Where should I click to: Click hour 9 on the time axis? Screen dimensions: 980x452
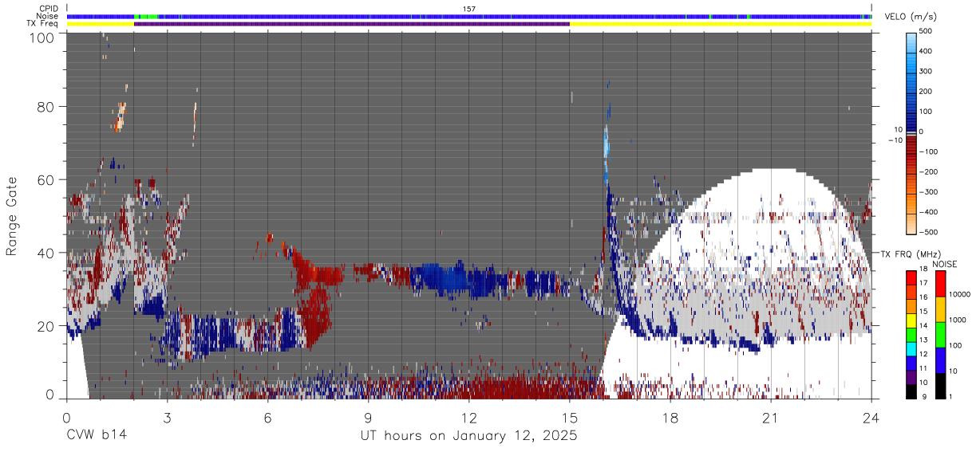click(x=369, y=417)
